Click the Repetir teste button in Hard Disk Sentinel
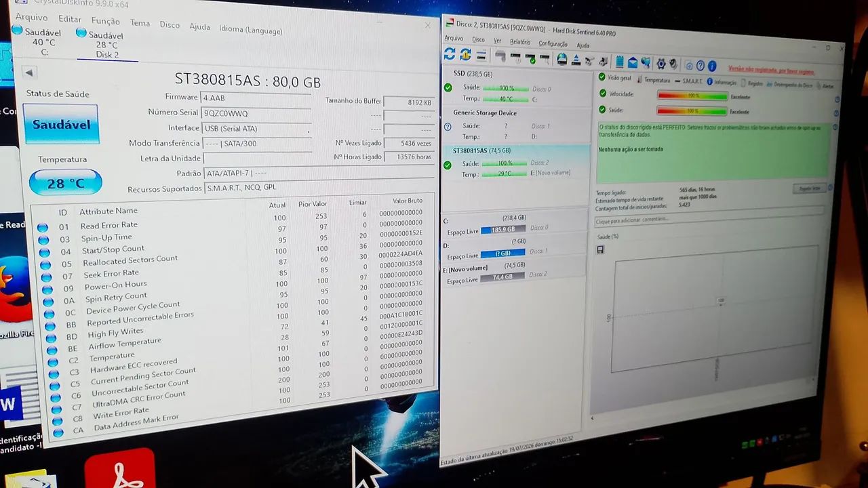This screenshot has width=868, height=488. click(x=809, y=188)
